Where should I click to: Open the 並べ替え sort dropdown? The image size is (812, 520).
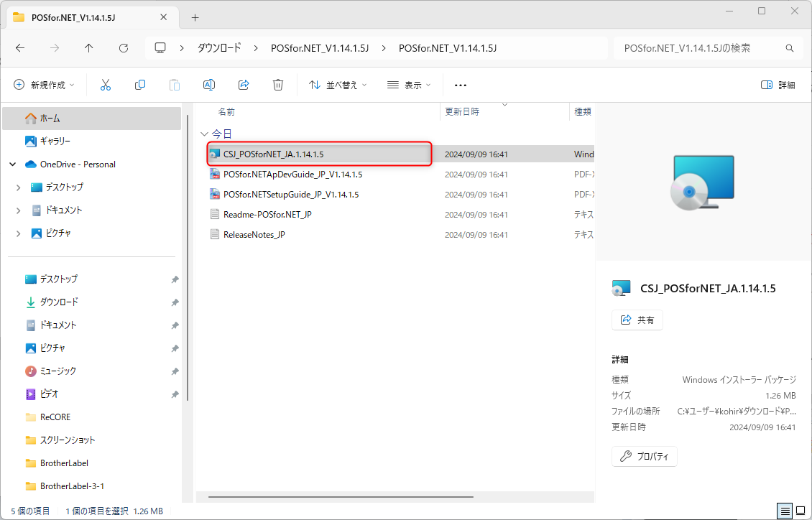click(x=338, y=85)
